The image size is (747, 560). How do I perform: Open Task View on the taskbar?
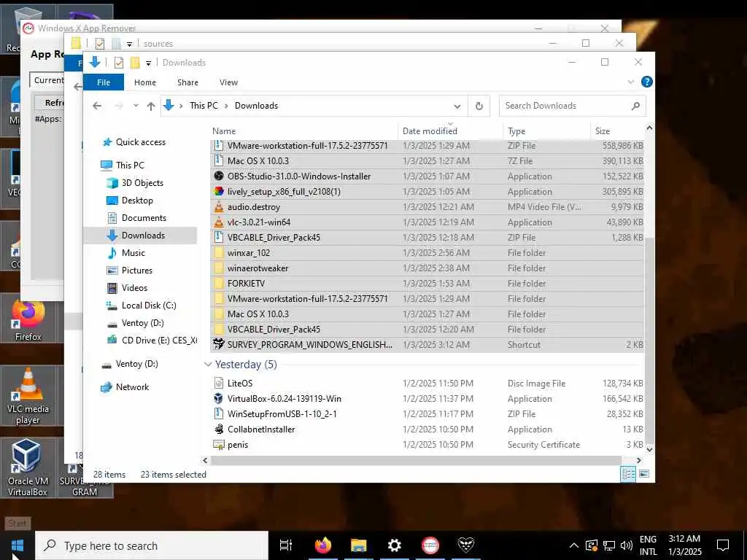click(x=286, y=545)
